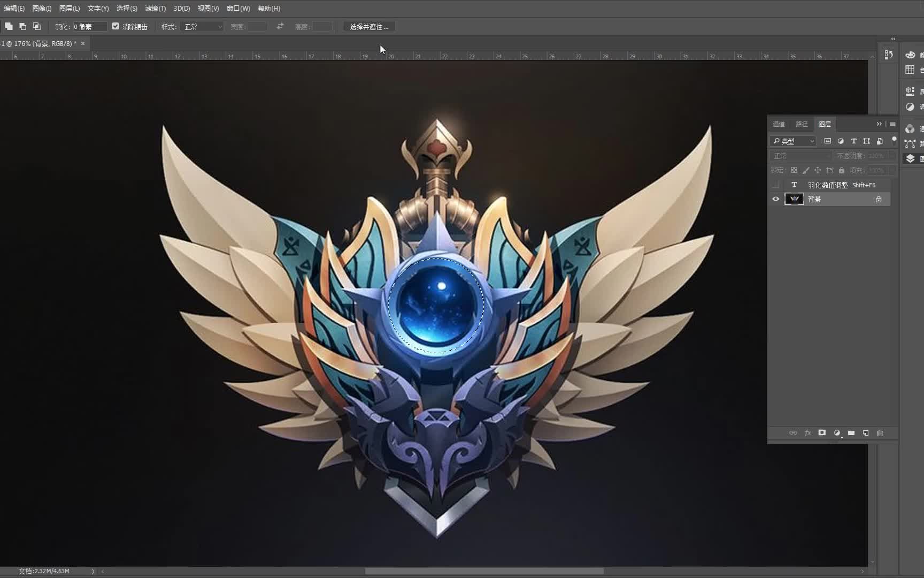Open the 选择(S) menu
Image resolution: width=924 pixels, height=578 pixels.
pos(127,9)
